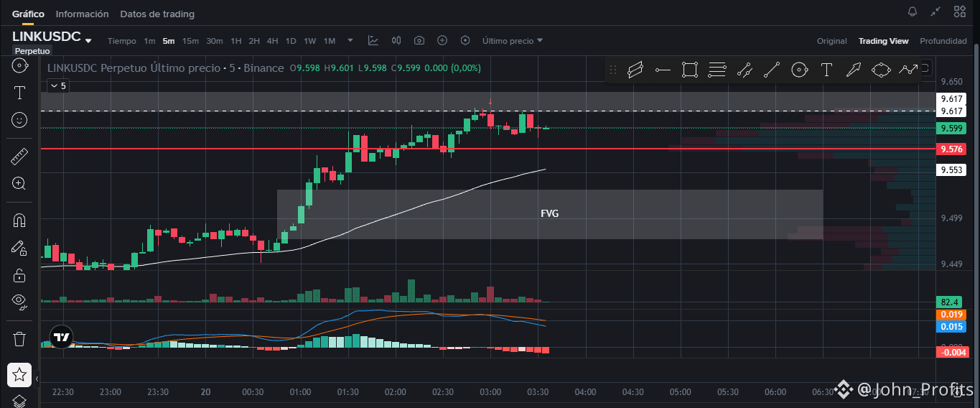Switch to Original chart view

pyautogui.click(x=832, y=41)
